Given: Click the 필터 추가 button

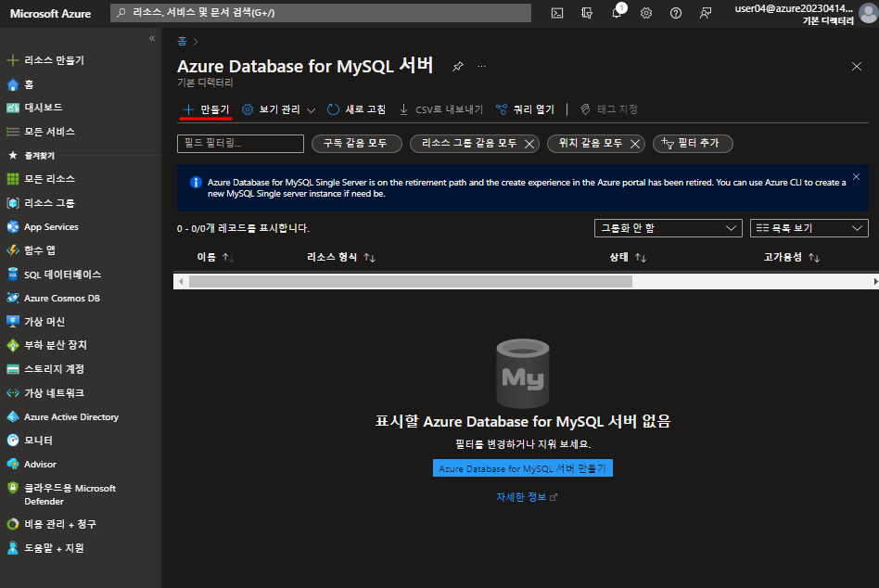Looking at the screenshot, I should coord(693,144).
